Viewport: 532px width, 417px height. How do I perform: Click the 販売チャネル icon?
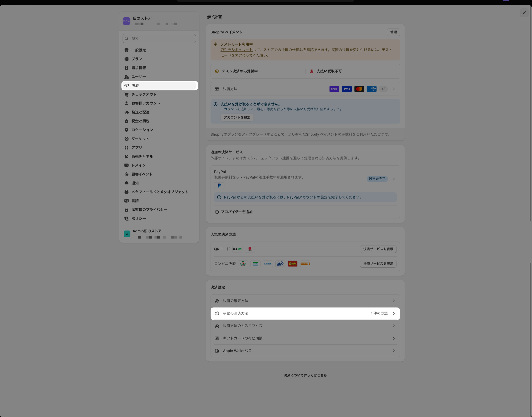[126, 157]
